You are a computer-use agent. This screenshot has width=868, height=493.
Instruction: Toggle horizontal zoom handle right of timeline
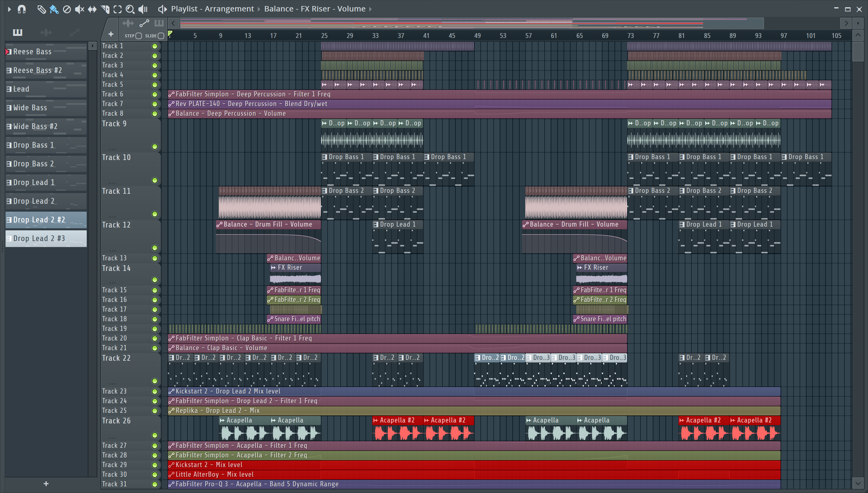tap(858, 24)
